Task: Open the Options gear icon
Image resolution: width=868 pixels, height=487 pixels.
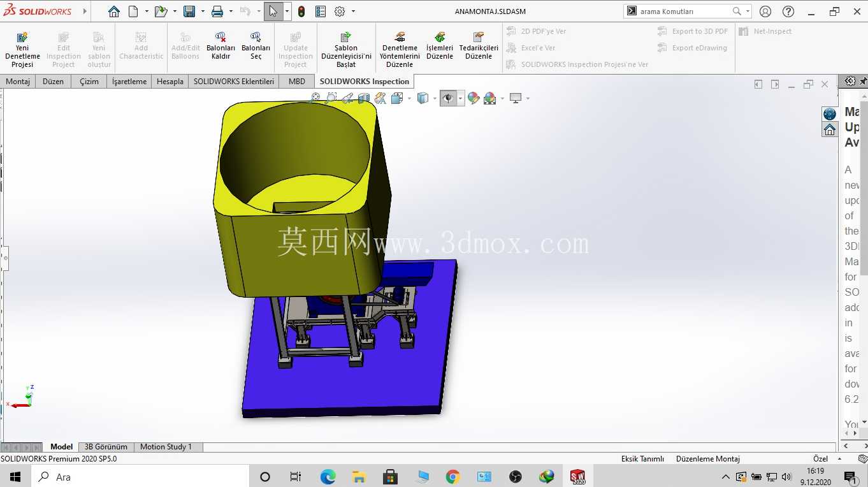Action: 340,11
